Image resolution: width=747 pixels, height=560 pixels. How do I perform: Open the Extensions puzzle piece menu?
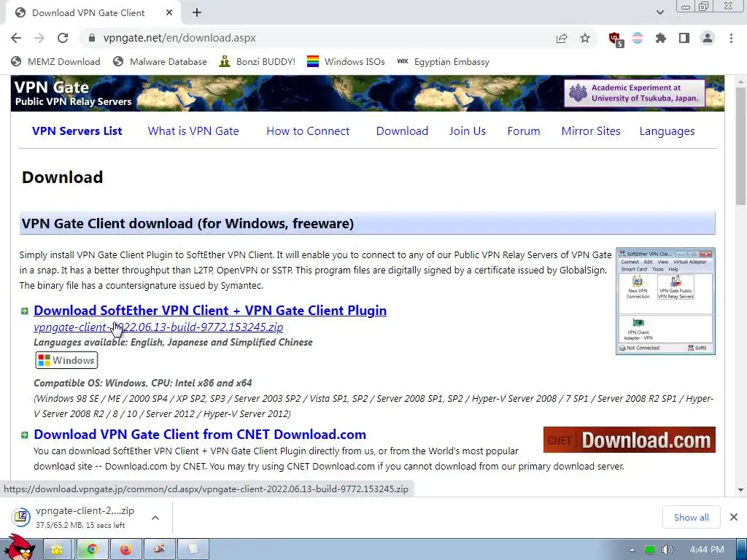(661, 38)
